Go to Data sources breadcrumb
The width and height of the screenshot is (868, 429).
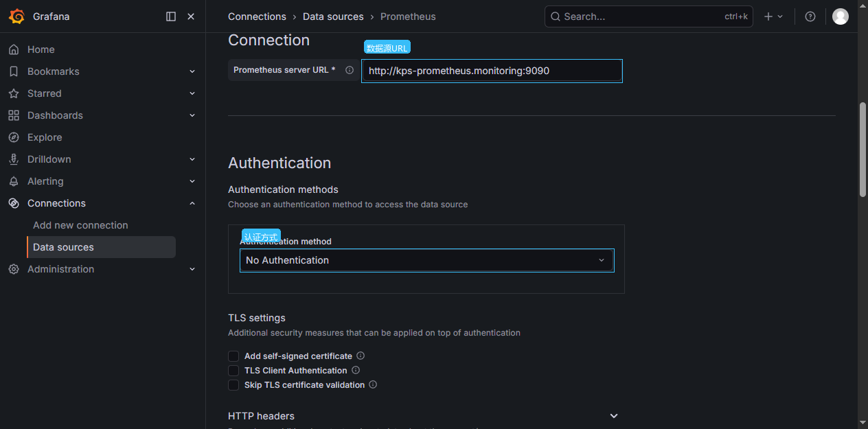[x=333, y=16]
